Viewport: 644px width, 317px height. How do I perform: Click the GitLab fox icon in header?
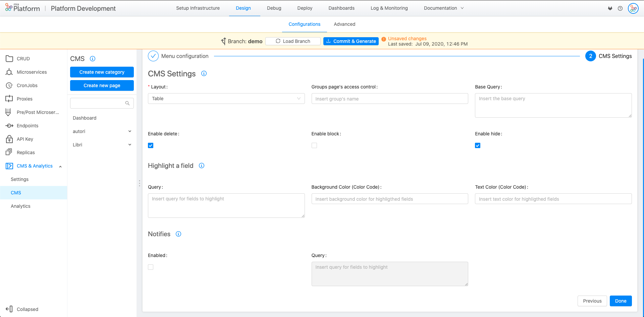pos(610,8)
